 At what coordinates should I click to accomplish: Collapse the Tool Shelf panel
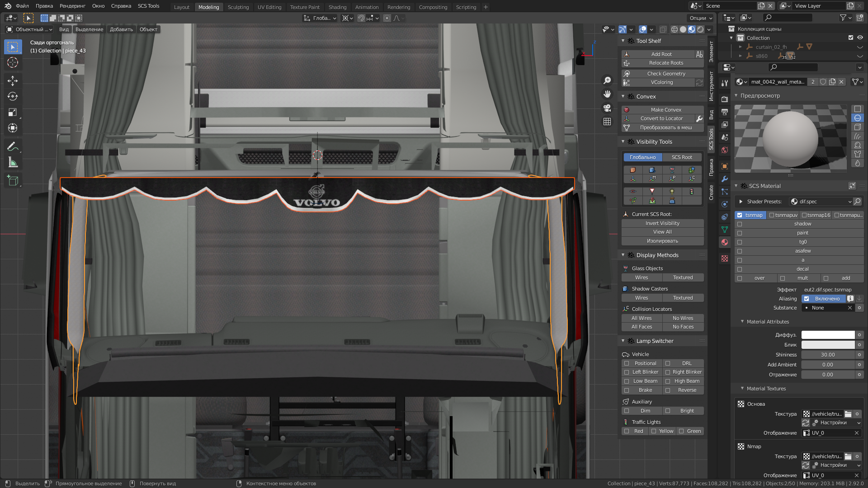point(623,41)
